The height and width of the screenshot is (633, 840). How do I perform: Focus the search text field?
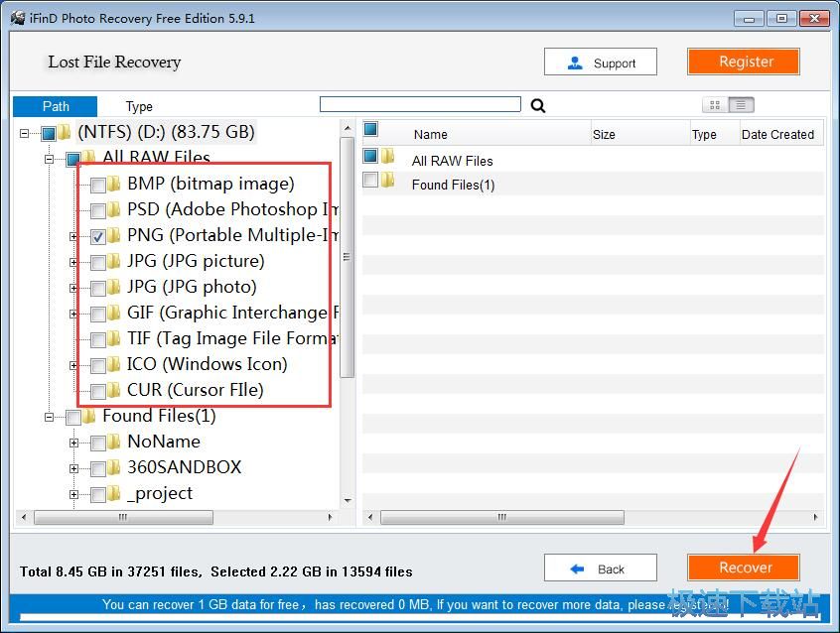click(x=420, y=104)
